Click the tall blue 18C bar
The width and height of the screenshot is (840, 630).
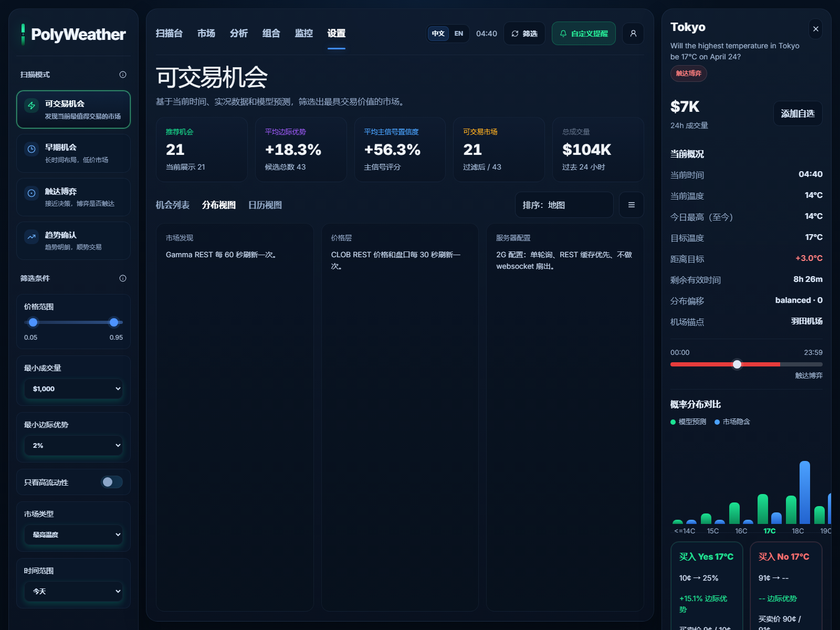(805, 492)
